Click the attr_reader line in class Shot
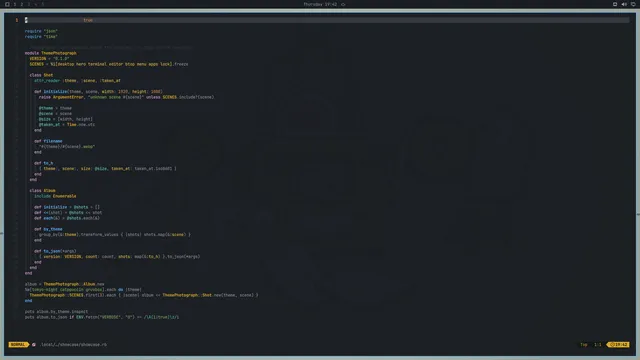 [77, 80]
